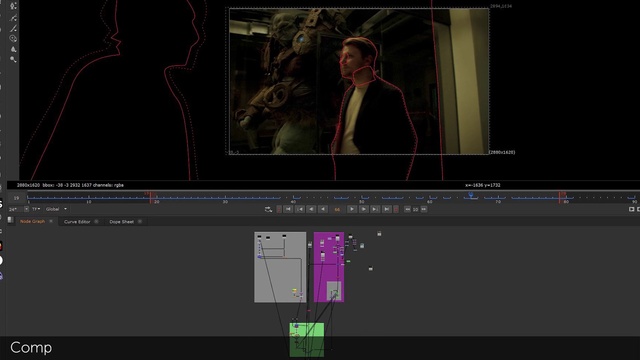Click the frame increment skip-back button
Viewport: 640px width, 360px height.
(x=407, y=209)
